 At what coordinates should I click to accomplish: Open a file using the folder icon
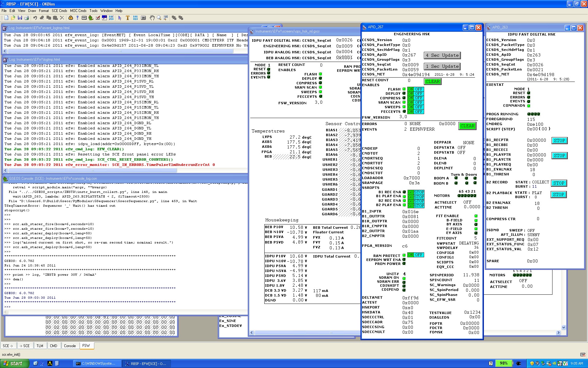click(13, 18)
